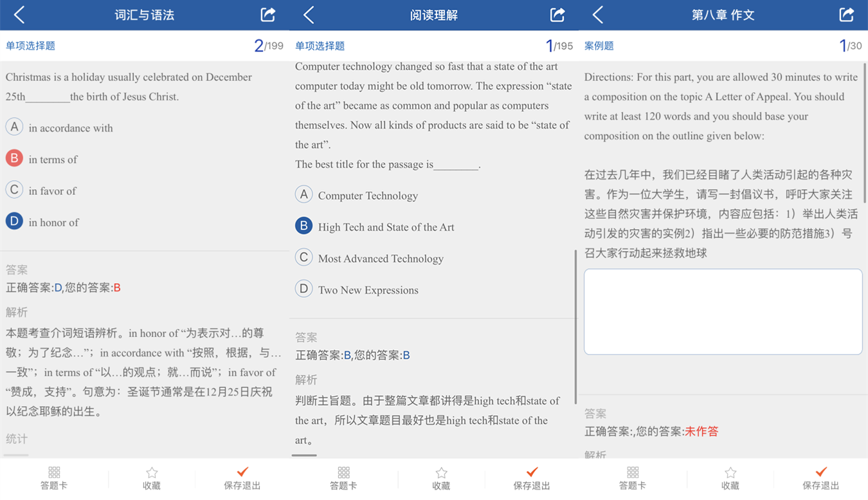868x500 pixels.
Task: Tap 单项选择题 label in 词汇与语法 screen
Action: click(x=30, y=46)
